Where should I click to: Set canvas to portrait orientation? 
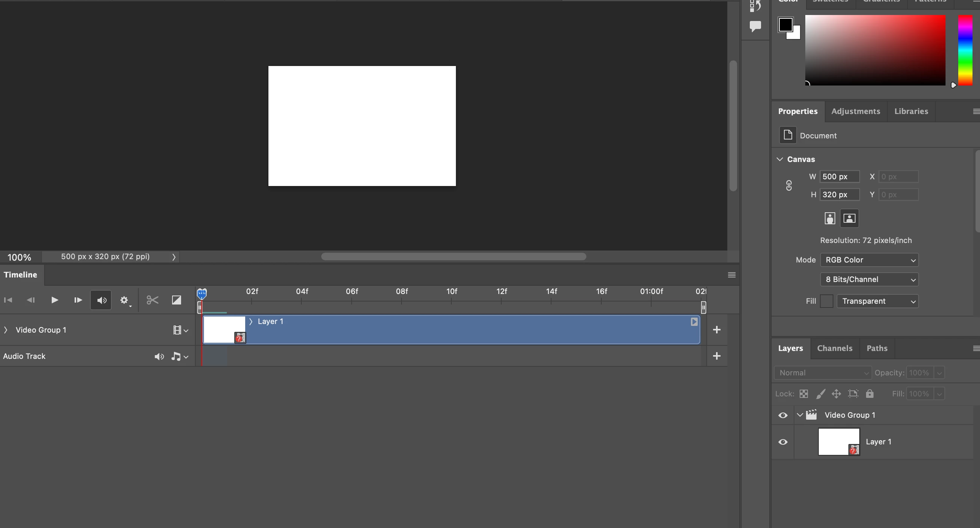[830, 218]
